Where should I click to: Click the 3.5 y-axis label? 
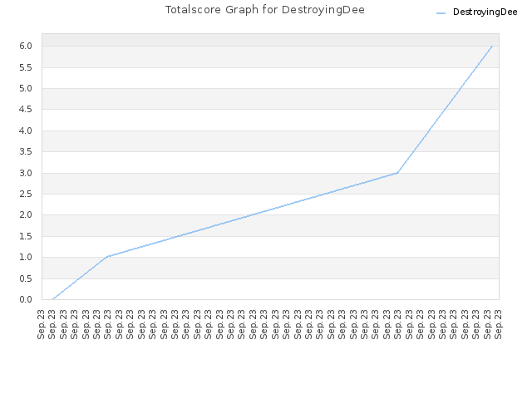(x=26, y=151)
